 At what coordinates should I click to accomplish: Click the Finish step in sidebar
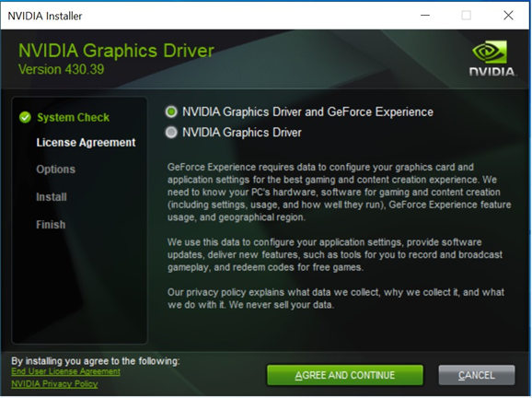click(51, 225)
